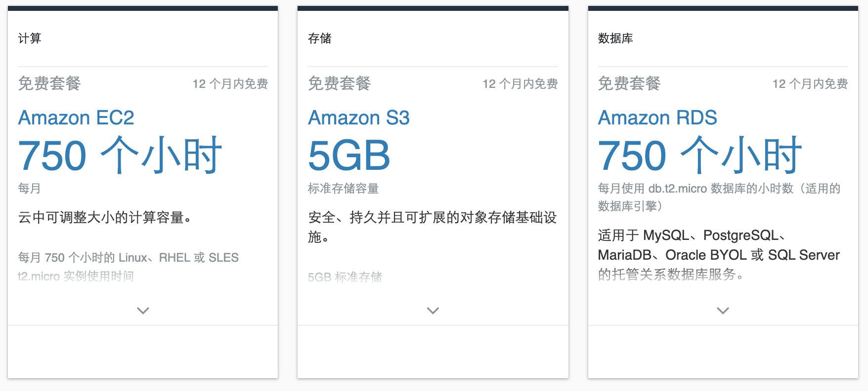Screen dimensions: 868x391
Task: Click 12 个月内免费 in the EC2 card
Action: tap(230, 84)
